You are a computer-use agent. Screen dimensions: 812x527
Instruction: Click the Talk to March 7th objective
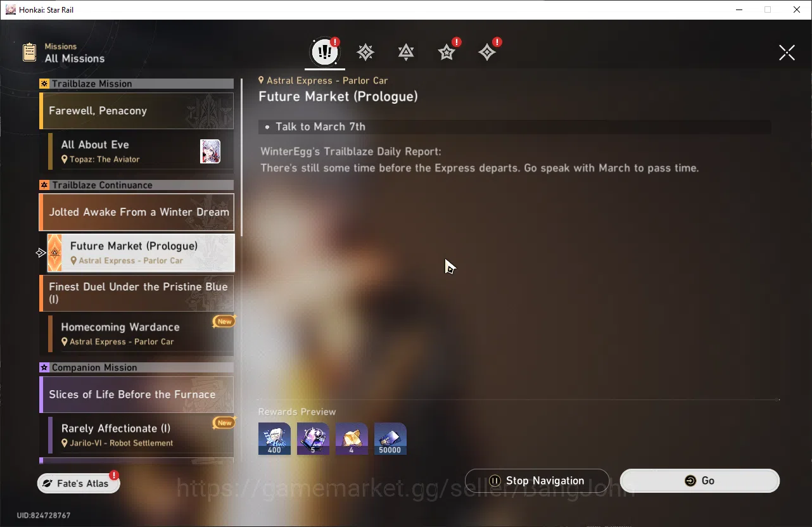point(514,127)
